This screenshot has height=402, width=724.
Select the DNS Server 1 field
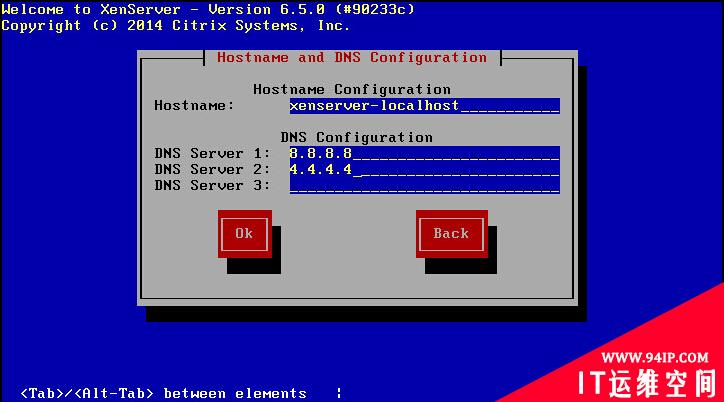point(424,154)
